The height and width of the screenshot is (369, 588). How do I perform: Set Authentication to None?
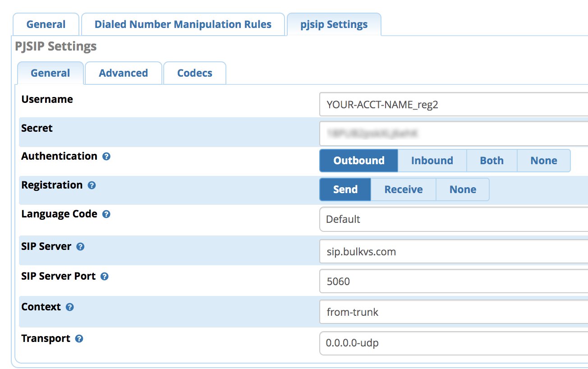click(x=544, y=161)
